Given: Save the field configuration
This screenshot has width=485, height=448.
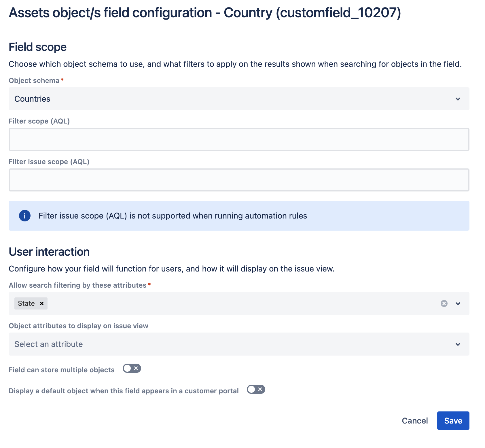Looking at the screenshot, I should point(453,420).
